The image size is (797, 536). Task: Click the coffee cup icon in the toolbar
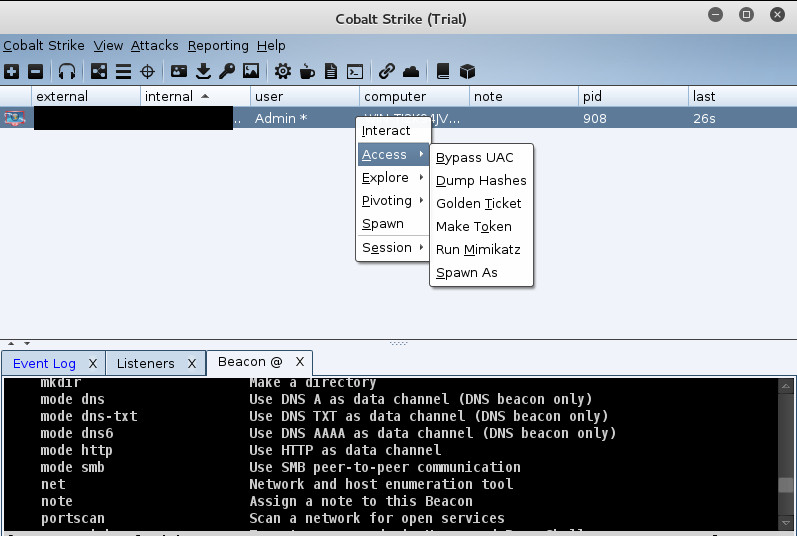click(307, 71)
